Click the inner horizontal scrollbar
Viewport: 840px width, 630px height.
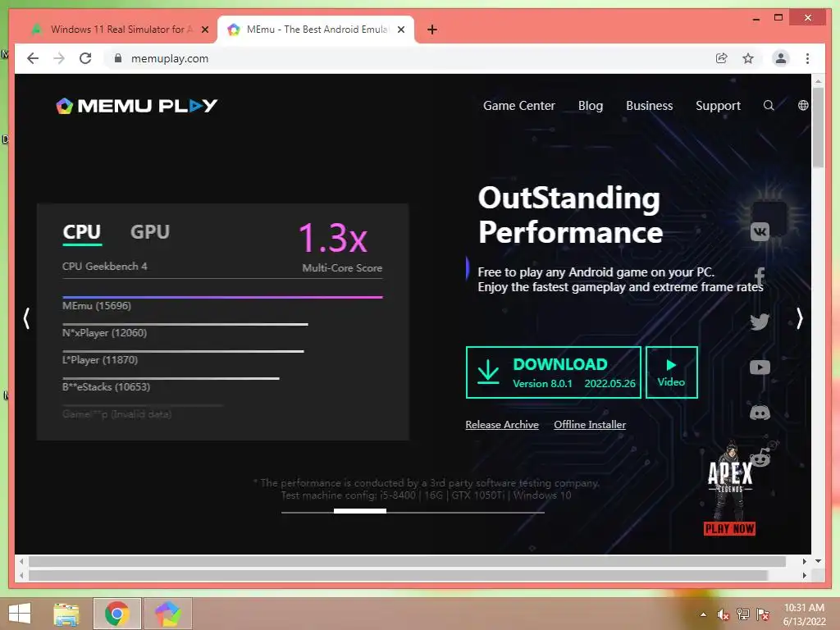[x=407, y=561]
